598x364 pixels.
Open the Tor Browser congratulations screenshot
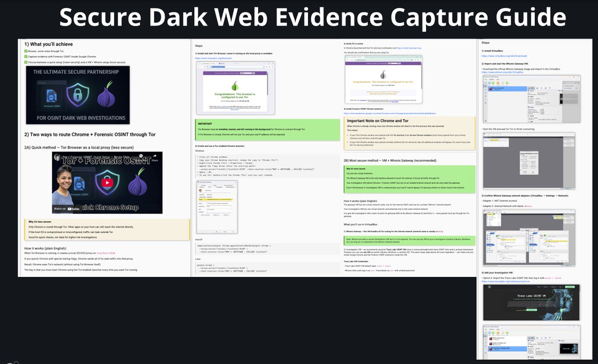tap(236, 89)
